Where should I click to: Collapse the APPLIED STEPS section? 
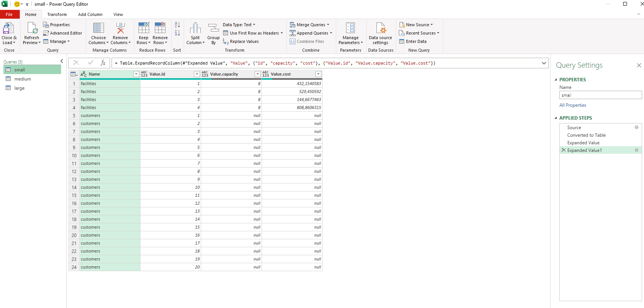coord(556,118)
